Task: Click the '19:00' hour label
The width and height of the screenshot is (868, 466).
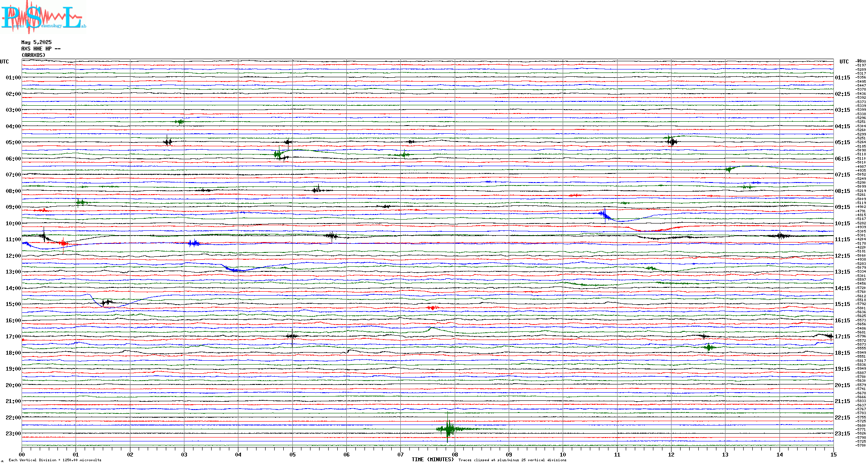Action: (x=13, y=369)
